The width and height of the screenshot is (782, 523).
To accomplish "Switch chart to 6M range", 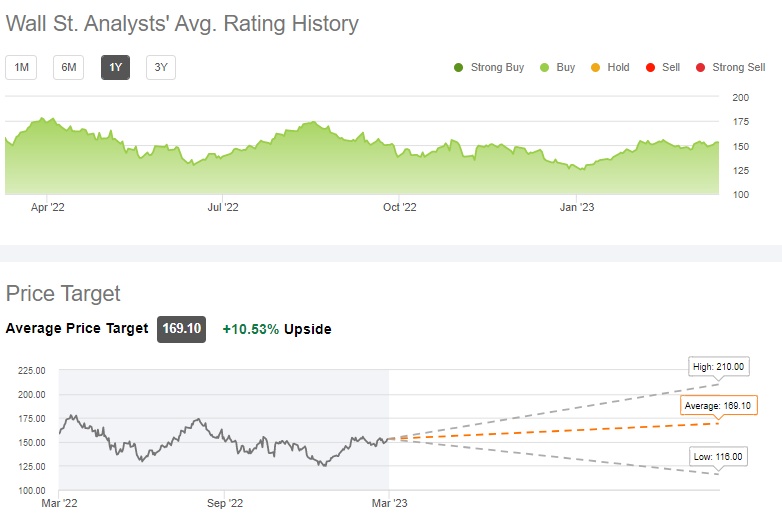I will (68, 68).
